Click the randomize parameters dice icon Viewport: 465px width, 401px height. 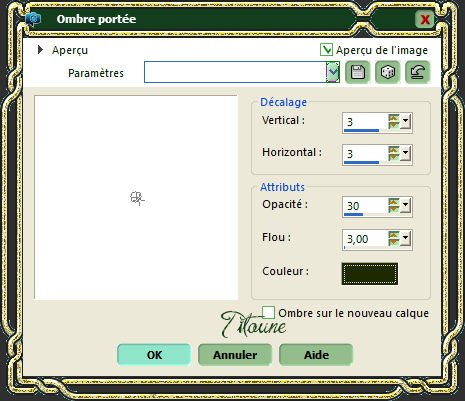387,72
